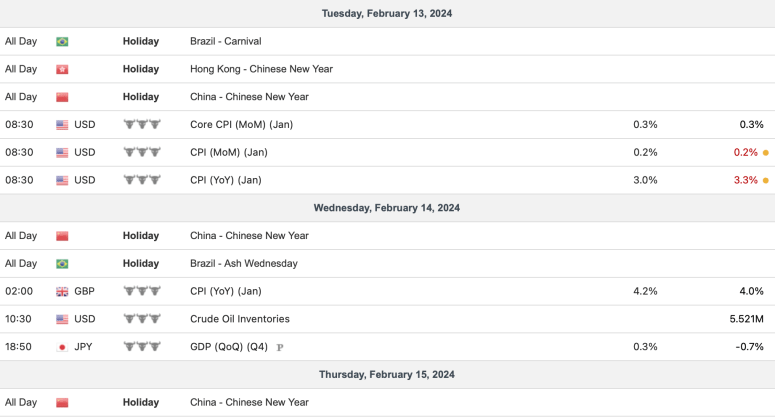
Task: Click the orange dot beside 3.3% actual value
Action: click(766, 181)
